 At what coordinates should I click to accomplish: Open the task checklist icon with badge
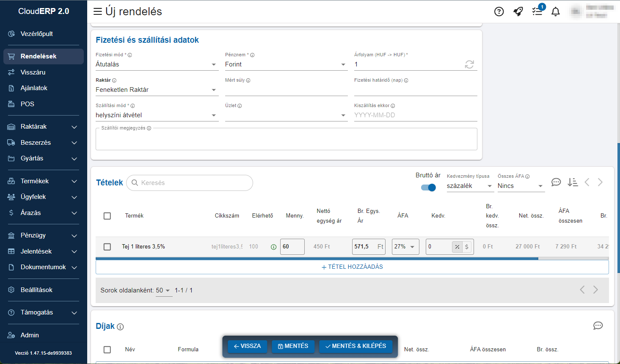(x=537, y=11)
